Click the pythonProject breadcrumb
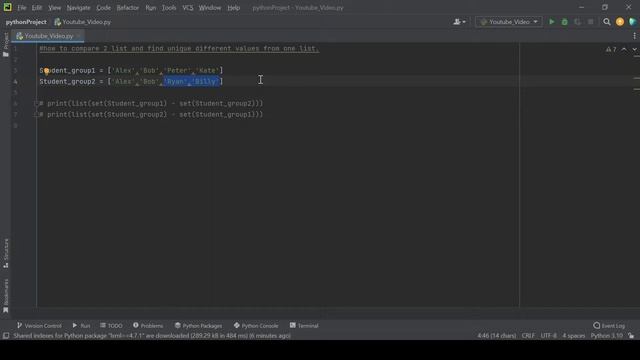This screenshot has width=640, height=360. tap(26, 22)
